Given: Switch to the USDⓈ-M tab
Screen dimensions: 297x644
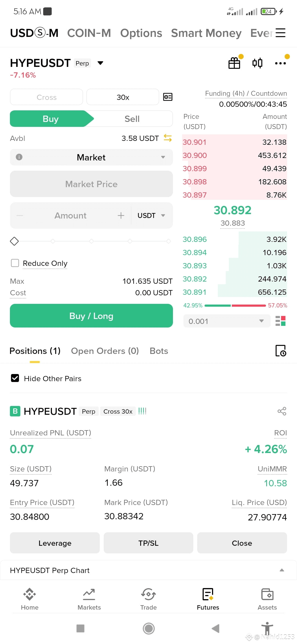Looking at the screenshot, I should [x=34, y=33].
